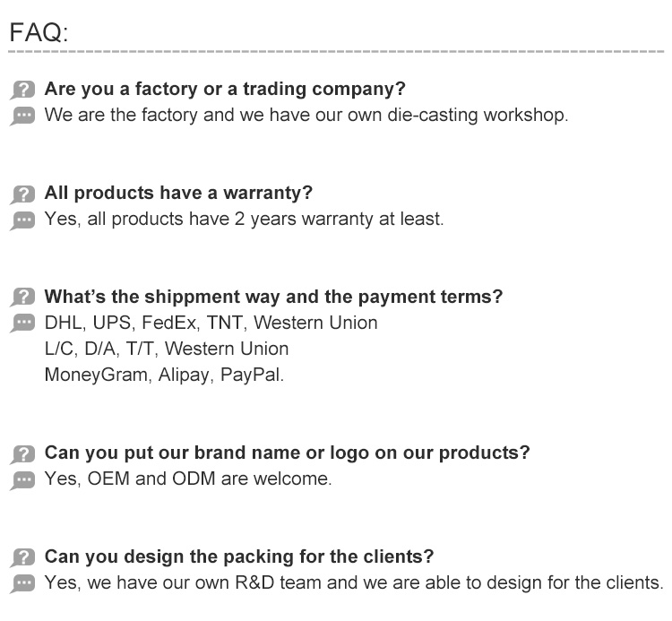The width and height of the screenshot is (672, 621).
Task: Click "Can you design the packing" question
Action: point(239,556)
